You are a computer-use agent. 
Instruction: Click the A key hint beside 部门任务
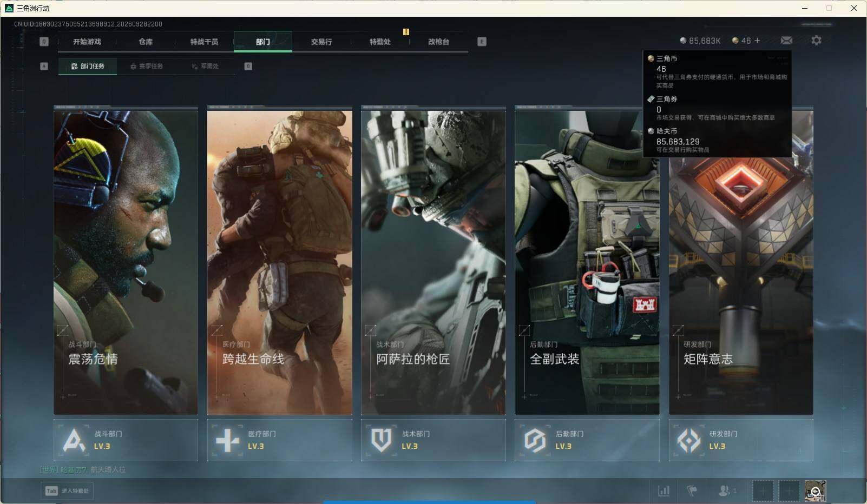tap(44, 66)
